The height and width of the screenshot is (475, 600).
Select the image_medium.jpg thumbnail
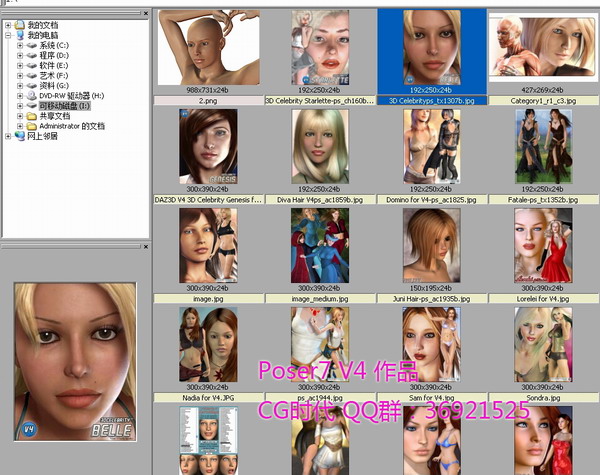(x=320, y=246)
